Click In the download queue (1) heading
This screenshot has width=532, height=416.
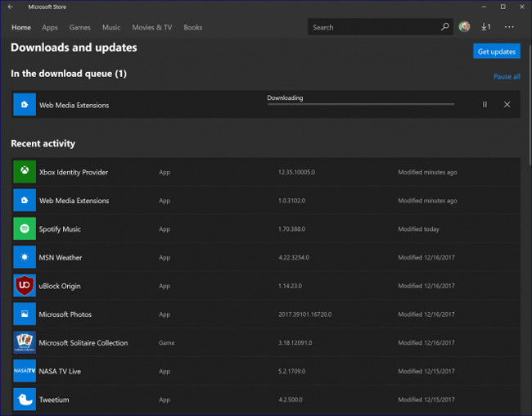(69, 74)
